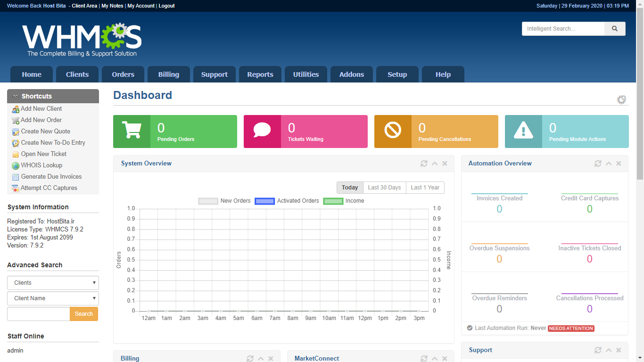Screen dimensions: 644x362
Task: Close the Billing widget
Action: (271, 359)
